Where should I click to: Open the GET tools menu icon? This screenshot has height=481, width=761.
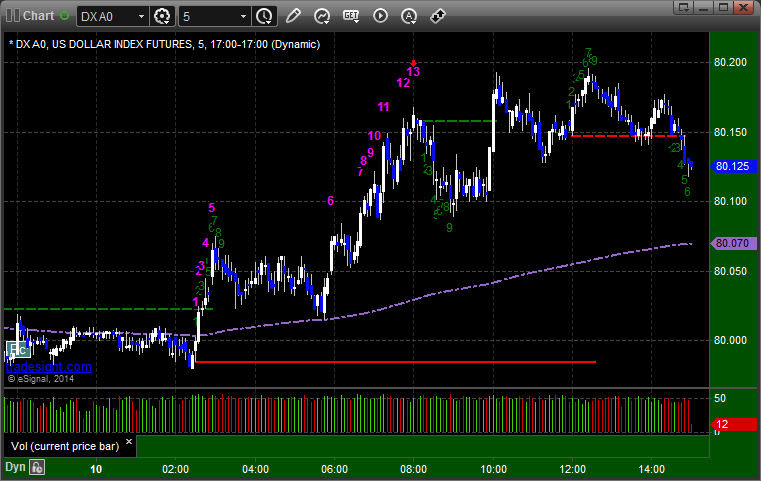tap(351, 16)
